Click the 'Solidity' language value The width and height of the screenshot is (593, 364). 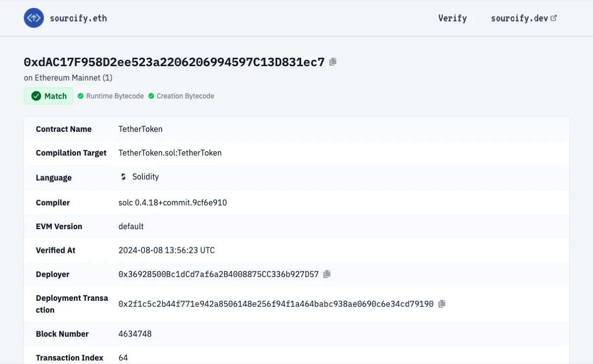pyautogui.click(x=145, y=177)
